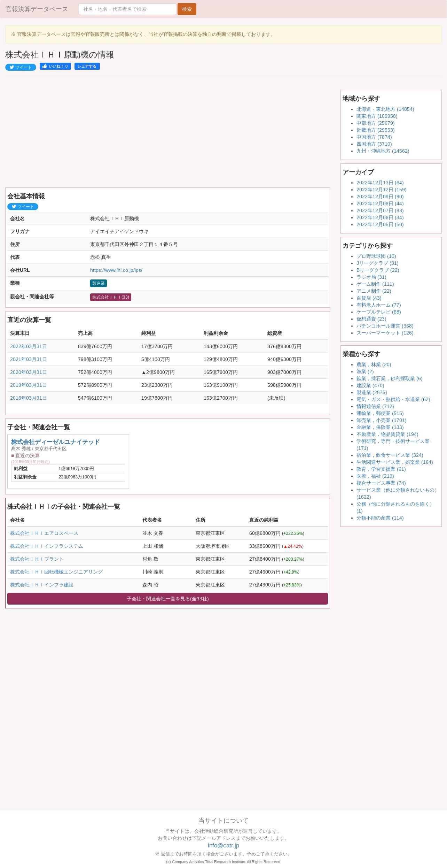This screenshot has height=868, width=447.
Task: Open the 2020年03月31日 settlement link
Action: coord(28,372)
